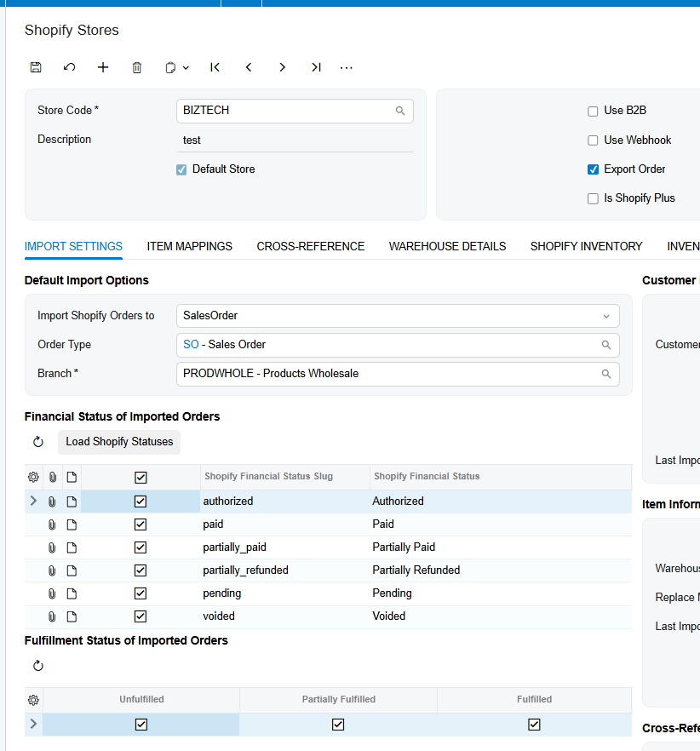Uncheck the voided status checkbox
The width and height of the screenshot is (700, 751).
click(x=141, y=616)
